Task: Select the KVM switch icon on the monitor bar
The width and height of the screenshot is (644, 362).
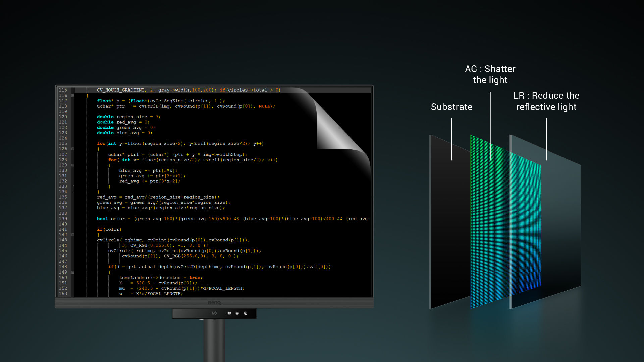Action: (x=229, y=313)
